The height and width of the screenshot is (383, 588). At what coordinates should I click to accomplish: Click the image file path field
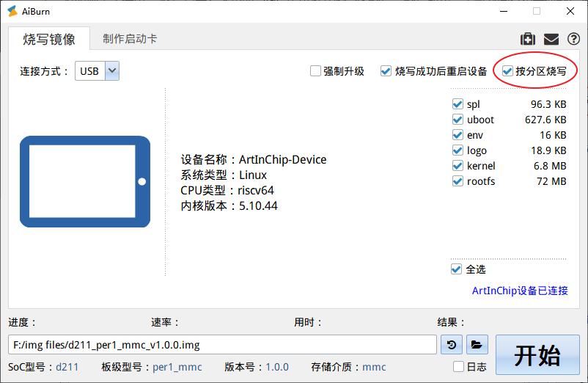click(x=223, y=344)
